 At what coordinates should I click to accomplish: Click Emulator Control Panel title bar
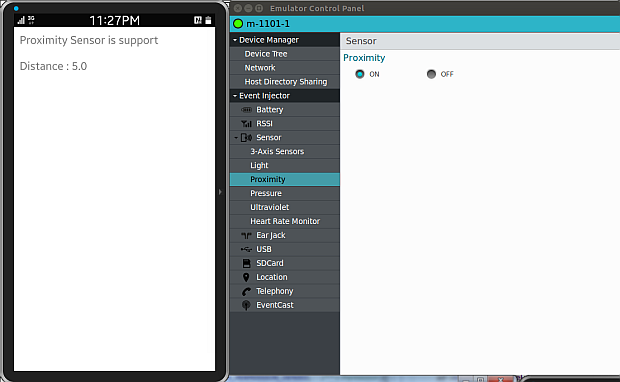click(425, 8)
